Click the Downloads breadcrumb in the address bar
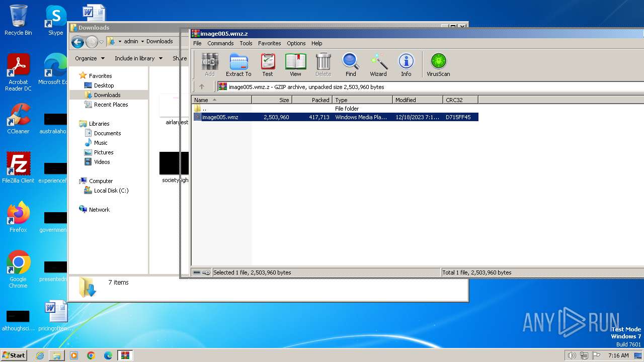644x362 pixels. coord(159,41)
